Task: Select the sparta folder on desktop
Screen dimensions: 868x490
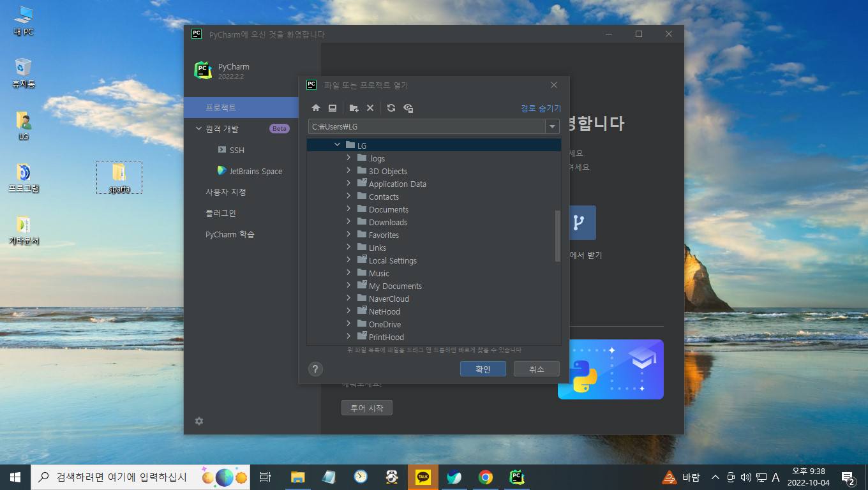Action: 119,177
